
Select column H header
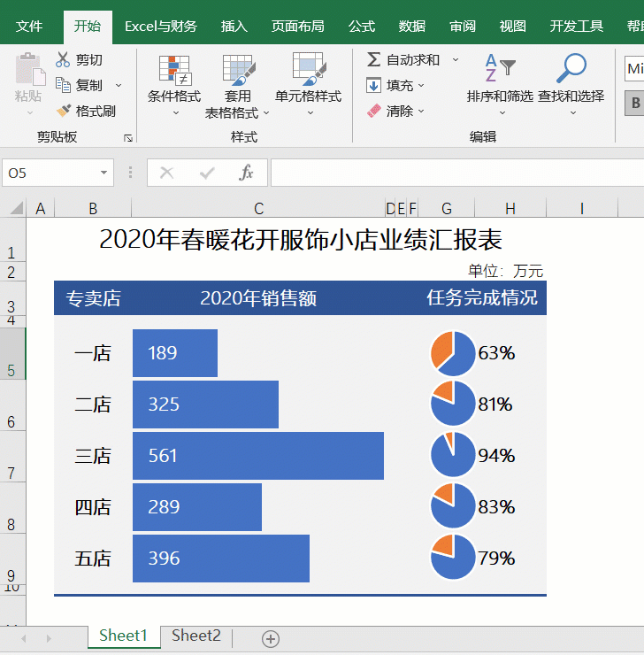coord(510,208)
